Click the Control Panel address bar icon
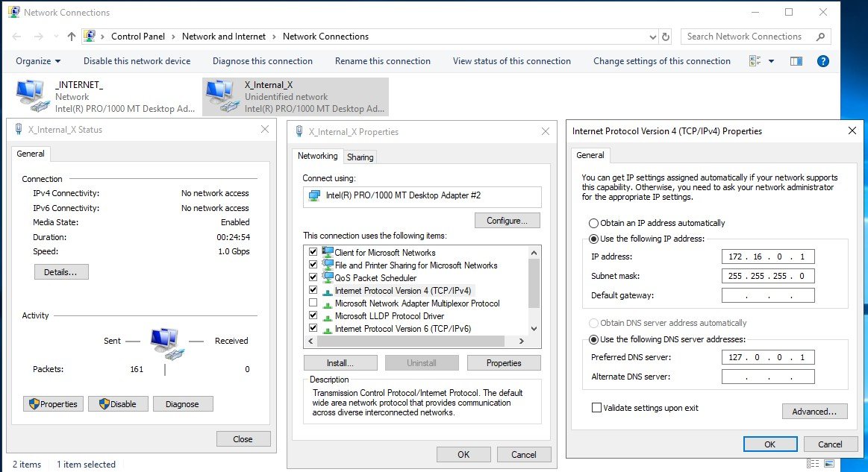868x472 pixels. coord(89,36)
